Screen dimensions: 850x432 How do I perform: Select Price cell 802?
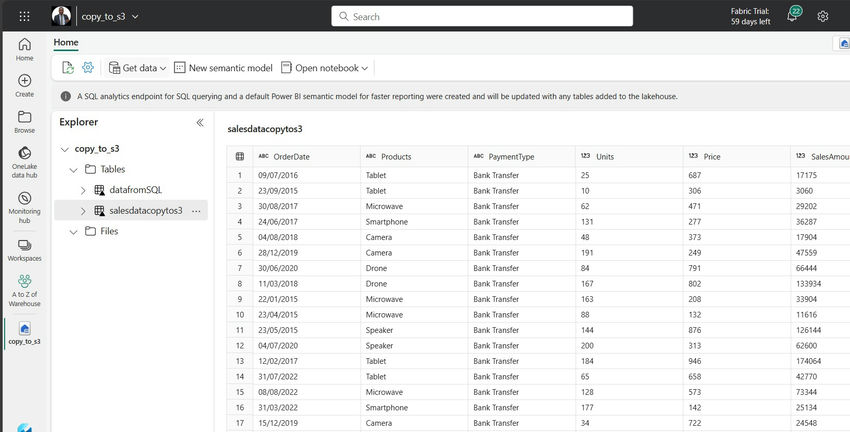pos(736,283)
